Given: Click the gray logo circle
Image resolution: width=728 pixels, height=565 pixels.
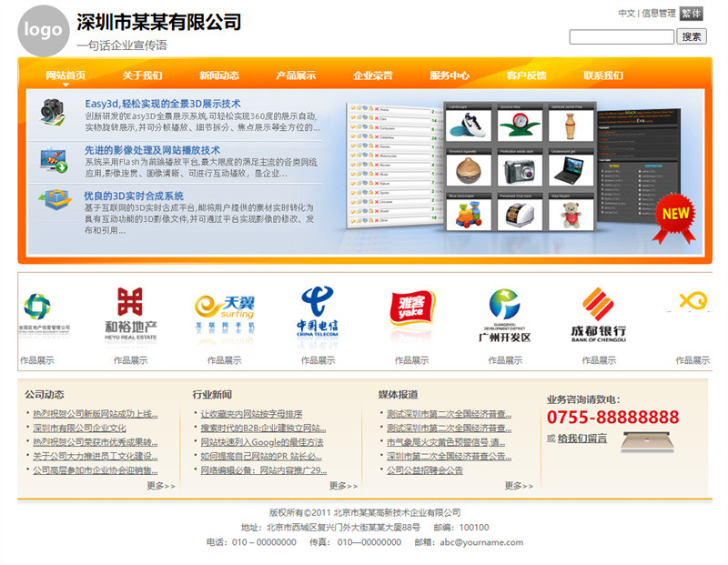Looking at the screenshot, I should [43, 31].
